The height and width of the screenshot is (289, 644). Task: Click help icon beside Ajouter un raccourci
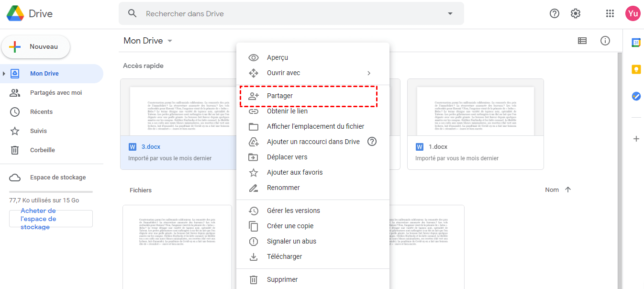coord(372,142)
